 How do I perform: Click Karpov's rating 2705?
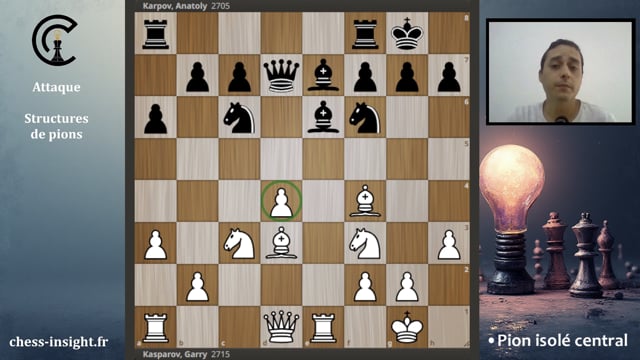coord(220,6)
